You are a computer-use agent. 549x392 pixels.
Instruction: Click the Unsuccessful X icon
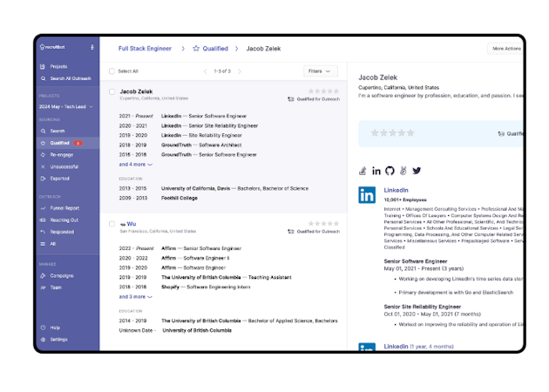point(43,166)
